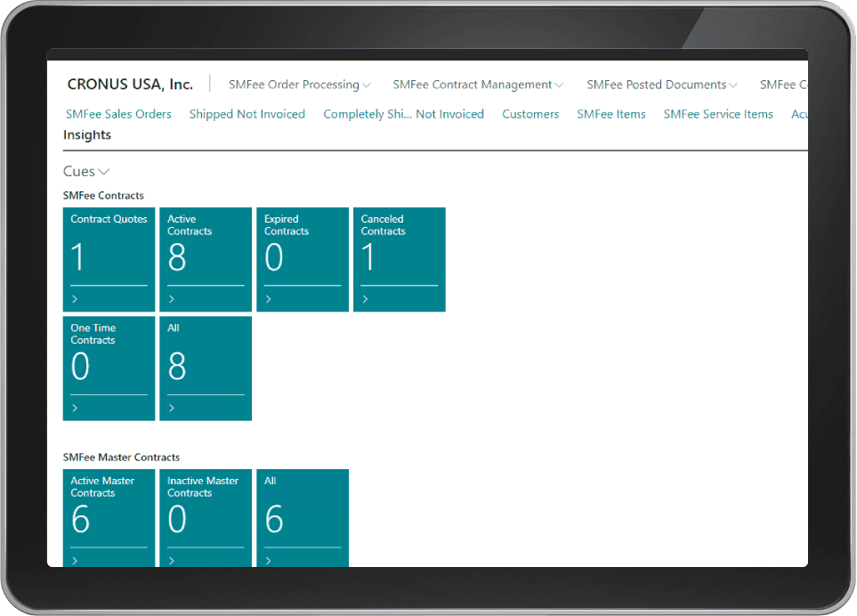Open Completely Shi... Not Invoiced link

pos(403,114)
